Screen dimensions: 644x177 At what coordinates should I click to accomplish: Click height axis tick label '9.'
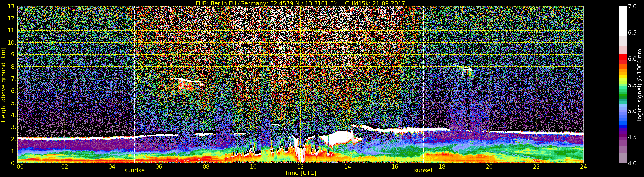[x=13, y=55]
